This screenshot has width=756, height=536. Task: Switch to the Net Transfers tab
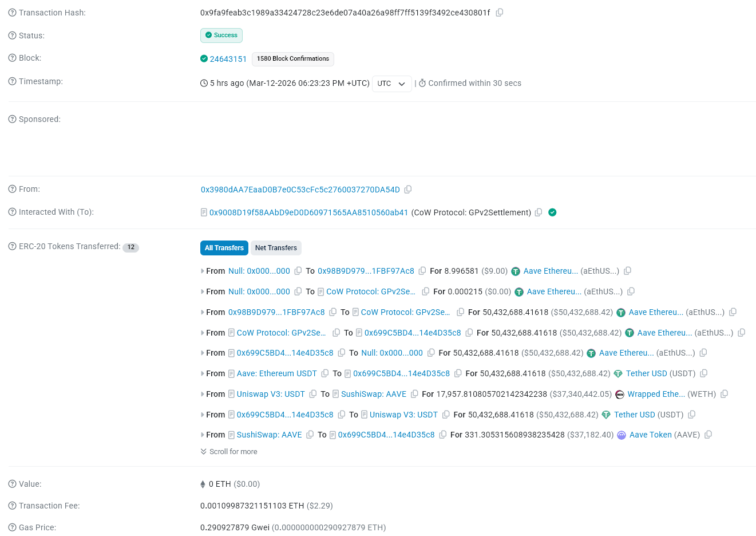[x=276, y=248]
